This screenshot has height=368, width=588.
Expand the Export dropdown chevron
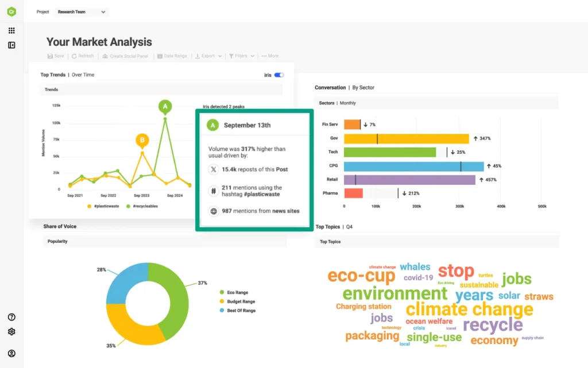[x=220, y=56]
